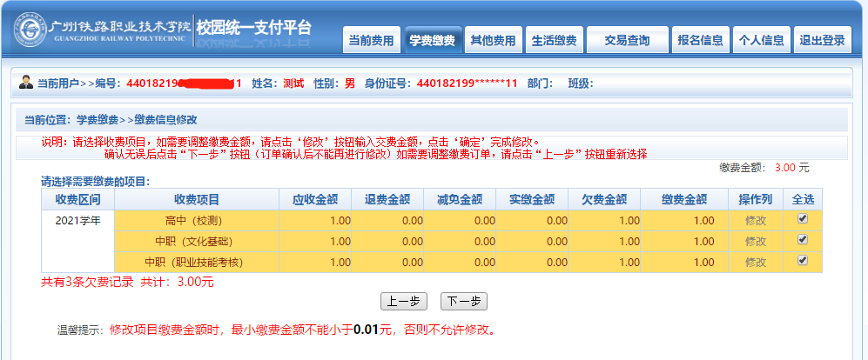Select the 中职（文化基础） fee item cell

click(x=197, y=241)
